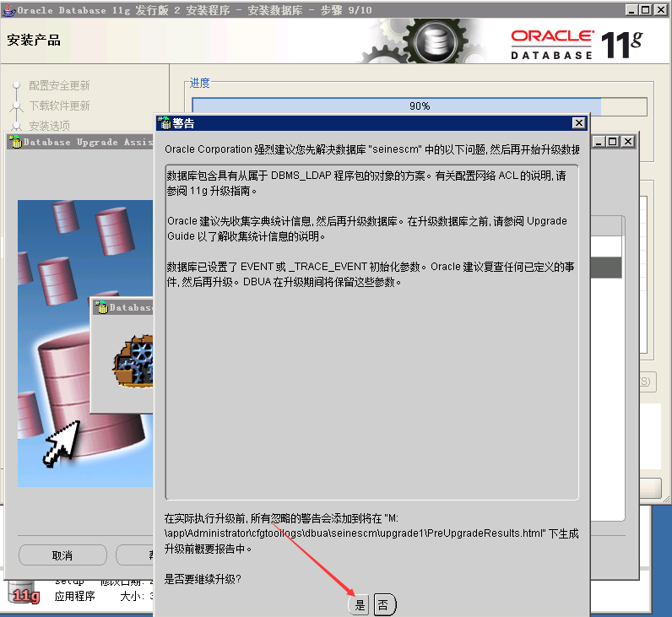Click the Oracle Database 11g logo
Viewport: 672px width, 617px height.
click(577, 45)
